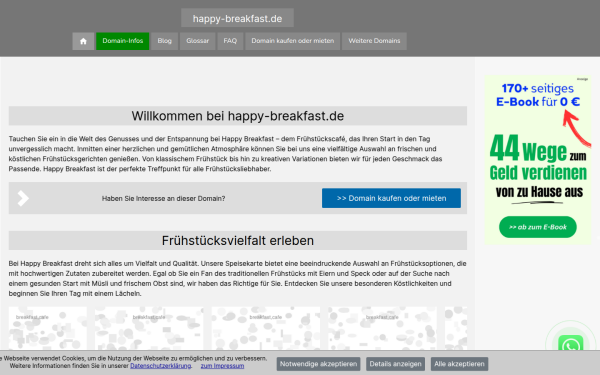Click the '44 Wege zum Geld verdienen' ad text
This screenshot has width=600, height=375.
tap(538, 158)
